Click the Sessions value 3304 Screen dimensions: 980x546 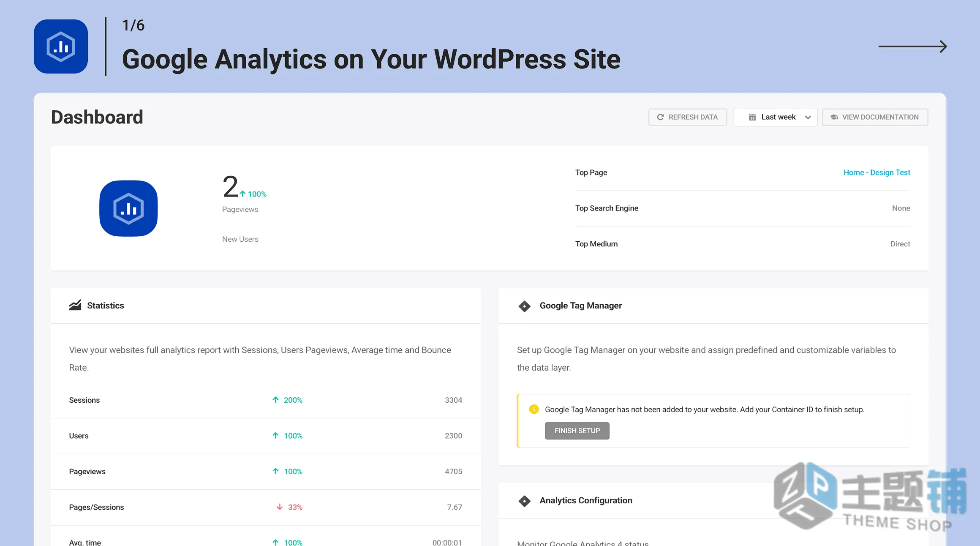(453, 400)
